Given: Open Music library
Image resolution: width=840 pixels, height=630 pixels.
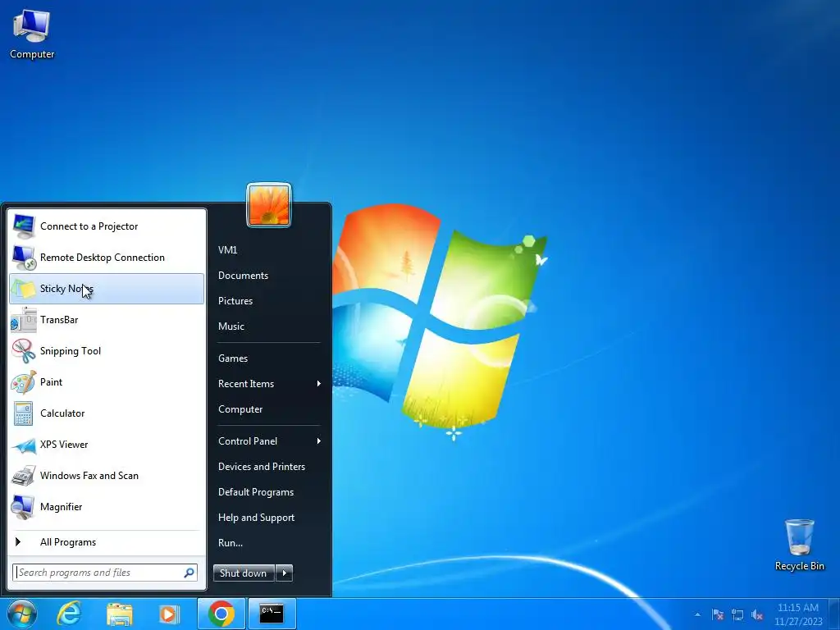Looking at the screenshot, I should click(x=231, y=326).
